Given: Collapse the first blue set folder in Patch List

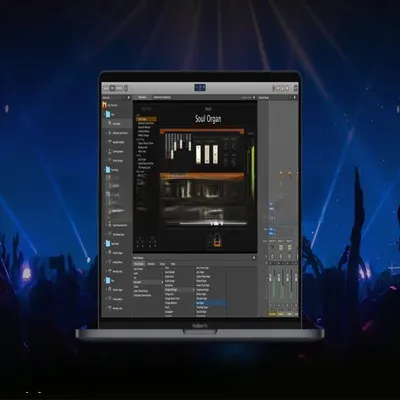Looking at the screenshot, I should 108,114.
